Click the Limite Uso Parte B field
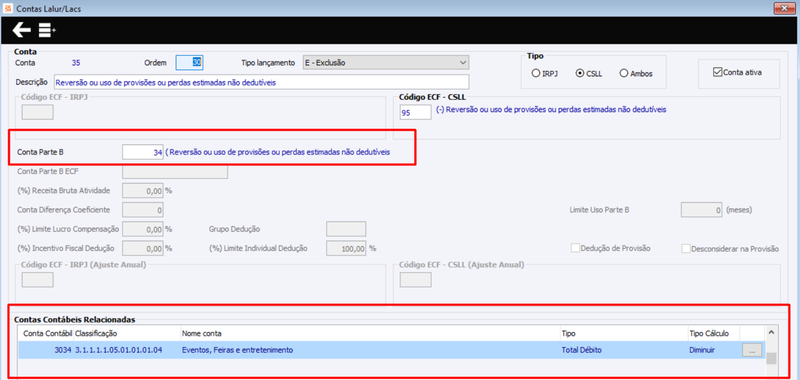This screenshot has height=380, width=800. 702,210
